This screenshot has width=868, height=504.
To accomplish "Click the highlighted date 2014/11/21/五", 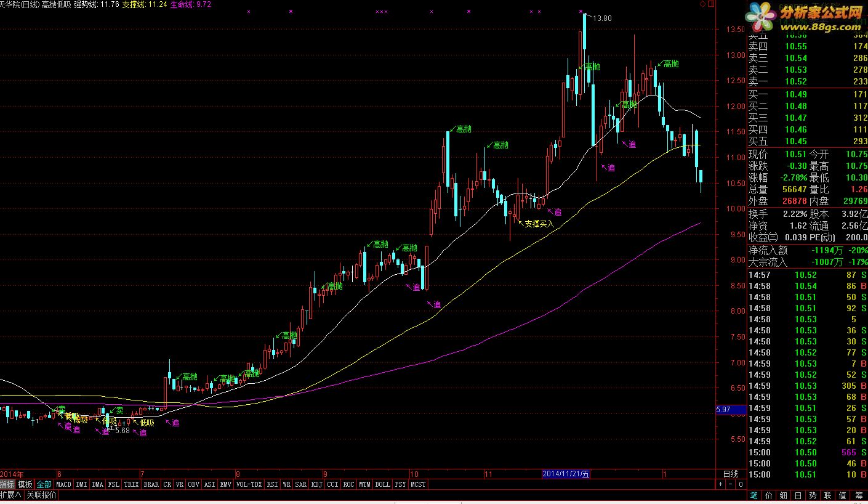I will pos(566,474).
